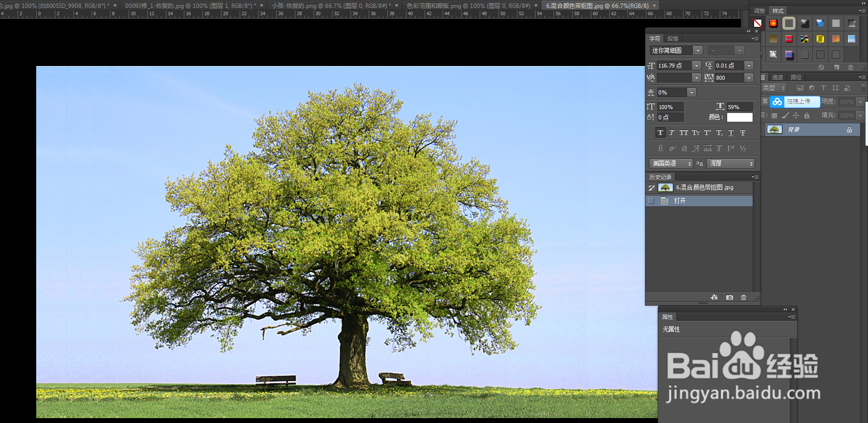The height and width of the screenshot is (423, 868).
Task: Create new style from Styles panel footer
Action: pos(837,67)
